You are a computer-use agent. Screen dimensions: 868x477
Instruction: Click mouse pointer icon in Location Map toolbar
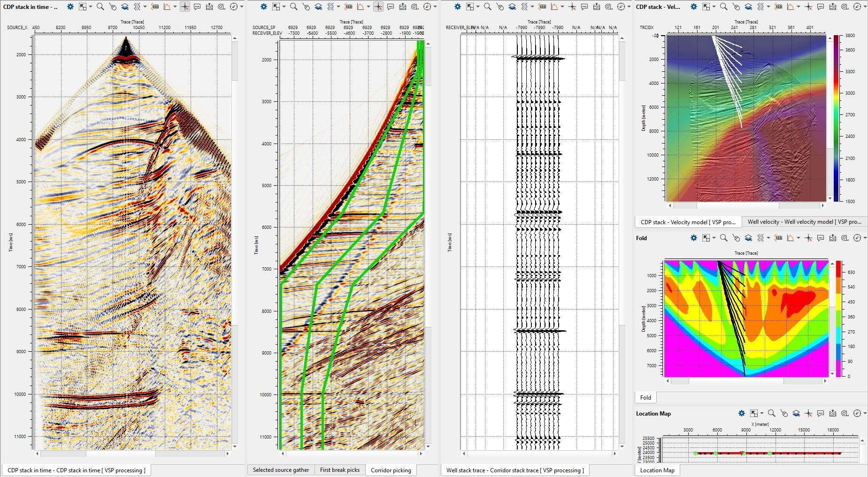784,414
